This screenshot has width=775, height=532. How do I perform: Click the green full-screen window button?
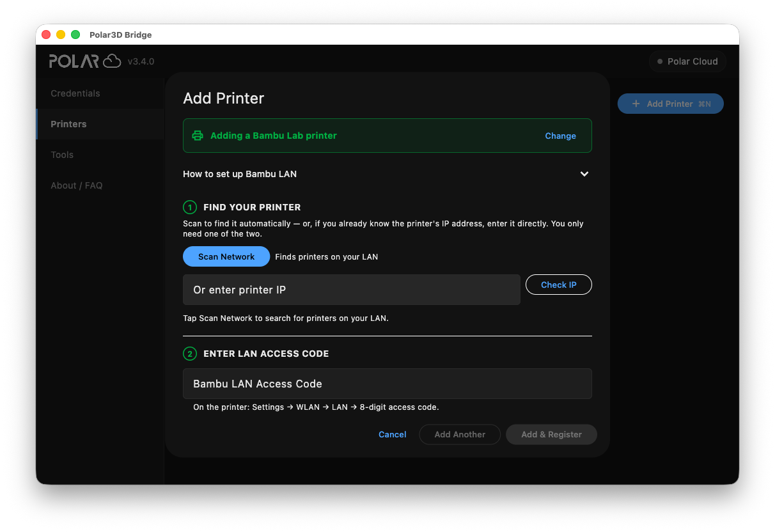pyautogui.click(x=75, y=35)
